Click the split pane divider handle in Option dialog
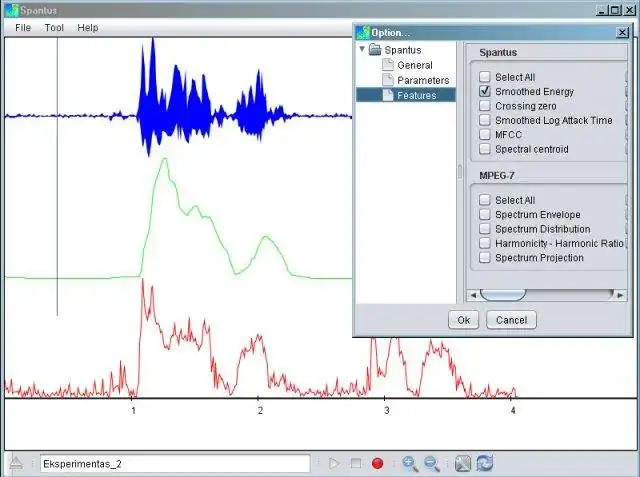Image resolution: width=640 pixels, height=477 pixels. coord(460,172)
